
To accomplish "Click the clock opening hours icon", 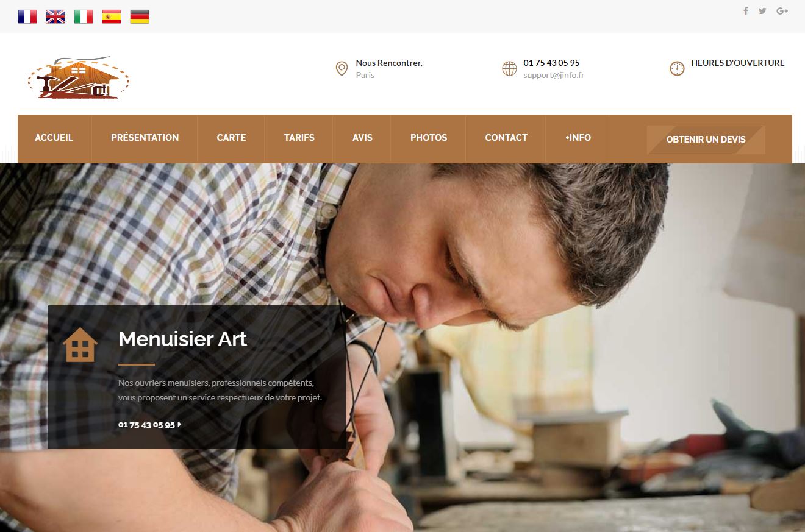I will tap(677, 68).
